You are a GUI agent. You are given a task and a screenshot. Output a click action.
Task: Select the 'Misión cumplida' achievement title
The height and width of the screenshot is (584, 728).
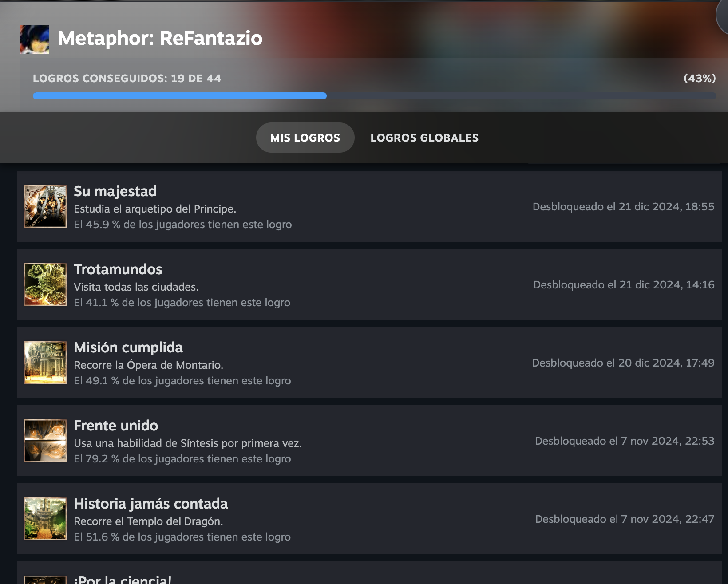128,347
